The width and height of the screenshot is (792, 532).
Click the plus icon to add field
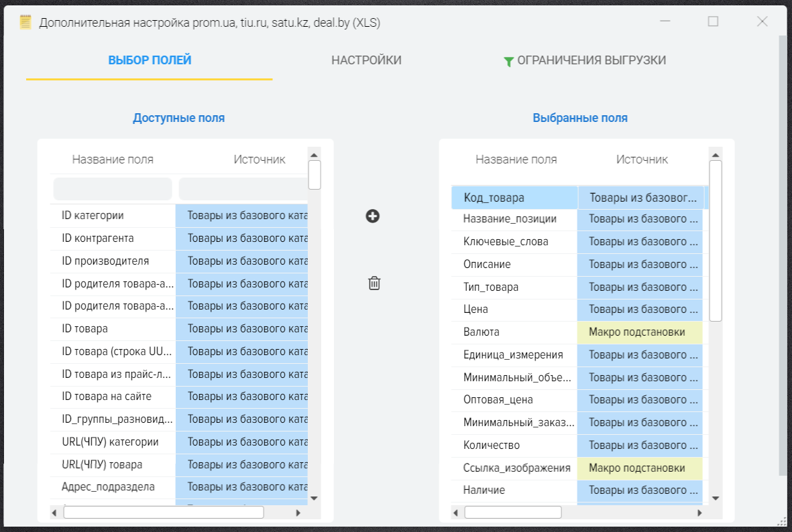pos(373,216)
